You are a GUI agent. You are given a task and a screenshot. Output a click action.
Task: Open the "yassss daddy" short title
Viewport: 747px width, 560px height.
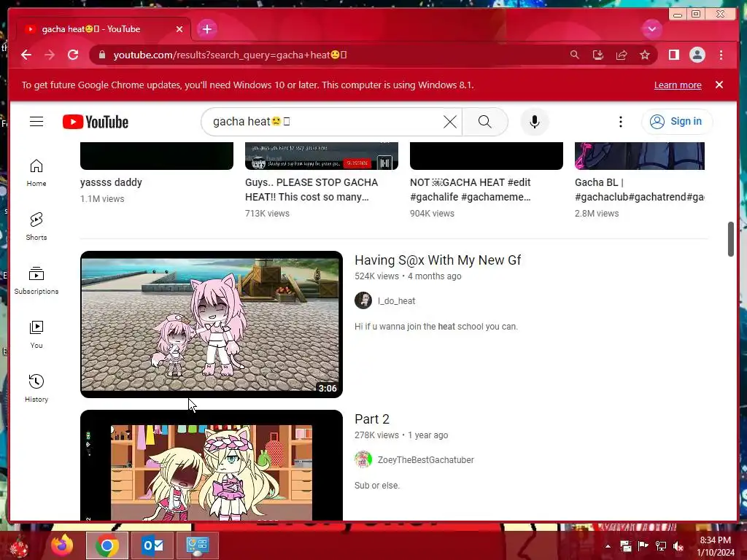click(x=111, y=182)
